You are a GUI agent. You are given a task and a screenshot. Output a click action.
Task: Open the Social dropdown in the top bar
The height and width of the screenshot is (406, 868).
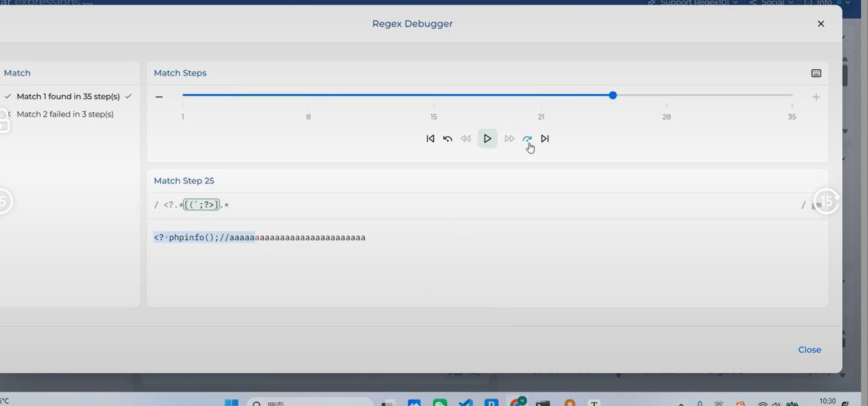[x=771, y=3]
